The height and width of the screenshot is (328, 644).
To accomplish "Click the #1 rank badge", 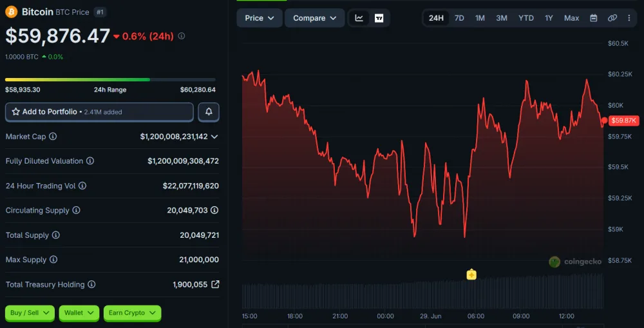I will tap(100, 12).
